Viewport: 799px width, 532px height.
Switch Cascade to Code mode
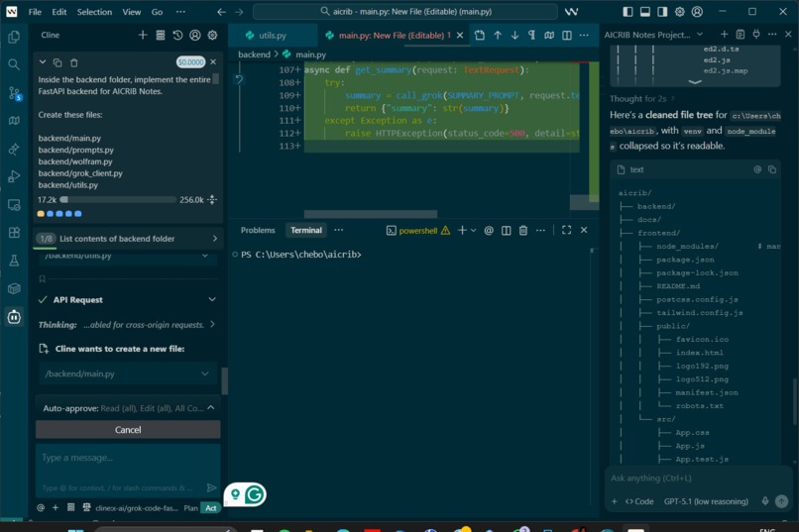tap(639, 501)
